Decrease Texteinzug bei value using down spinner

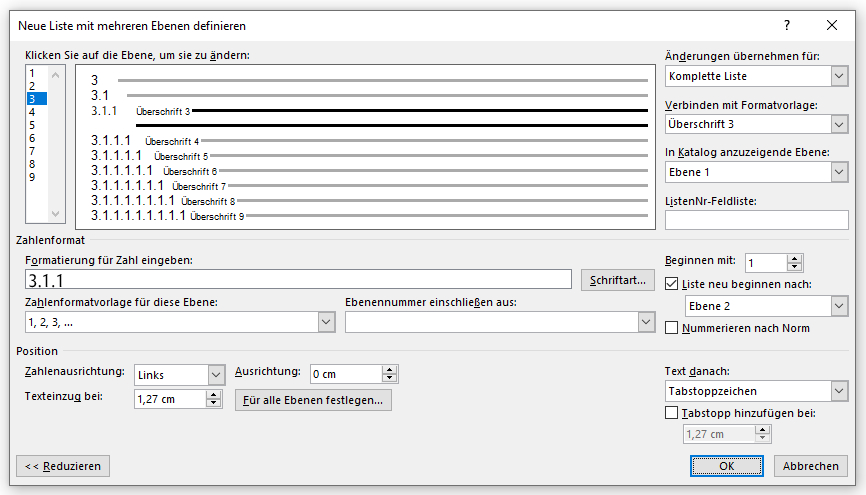click(x=213, y=403)
